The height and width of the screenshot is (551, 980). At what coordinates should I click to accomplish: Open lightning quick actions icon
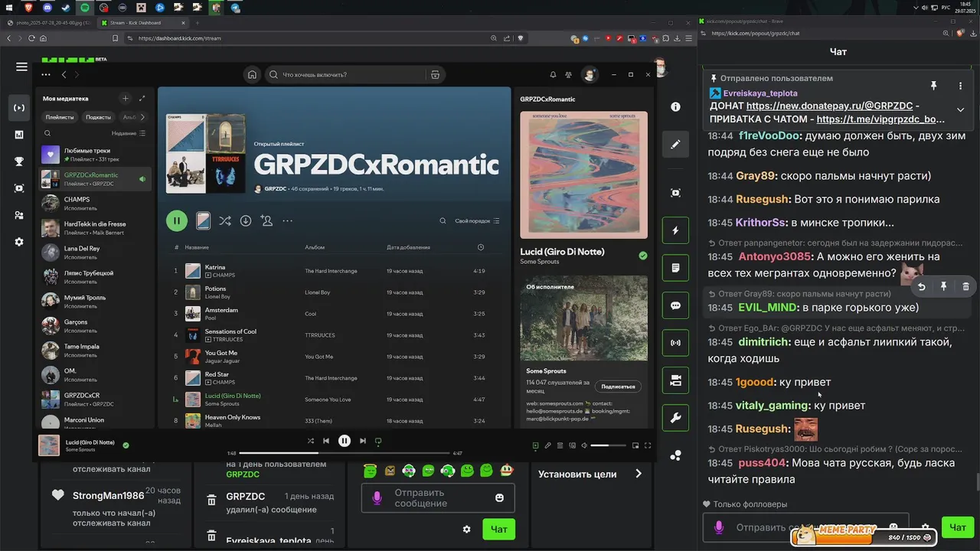(x=675, y=230)
